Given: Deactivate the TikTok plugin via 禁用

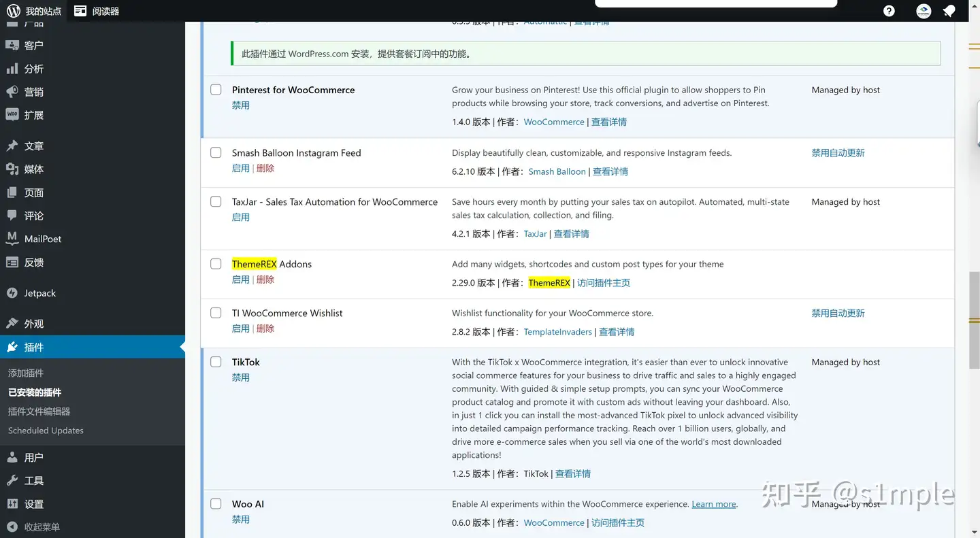Looking at the screenshot, I should pos(241,377).
